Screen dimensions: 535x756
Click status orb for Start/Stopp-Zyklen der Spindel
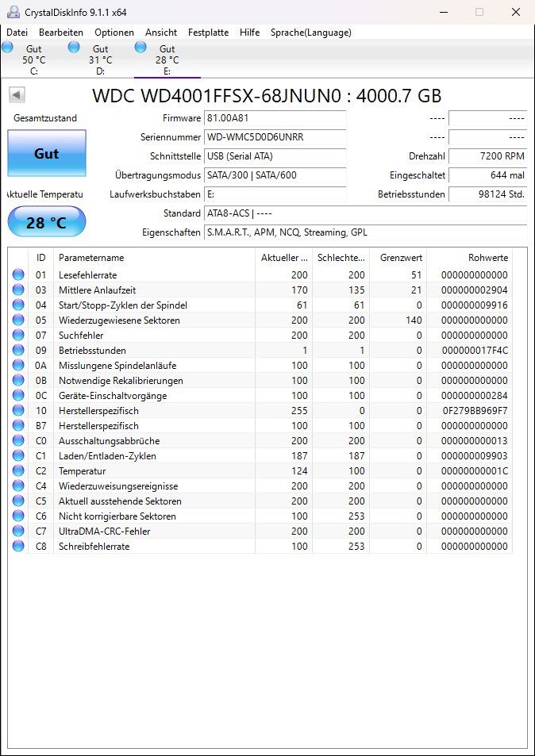[x=17, y=305]
